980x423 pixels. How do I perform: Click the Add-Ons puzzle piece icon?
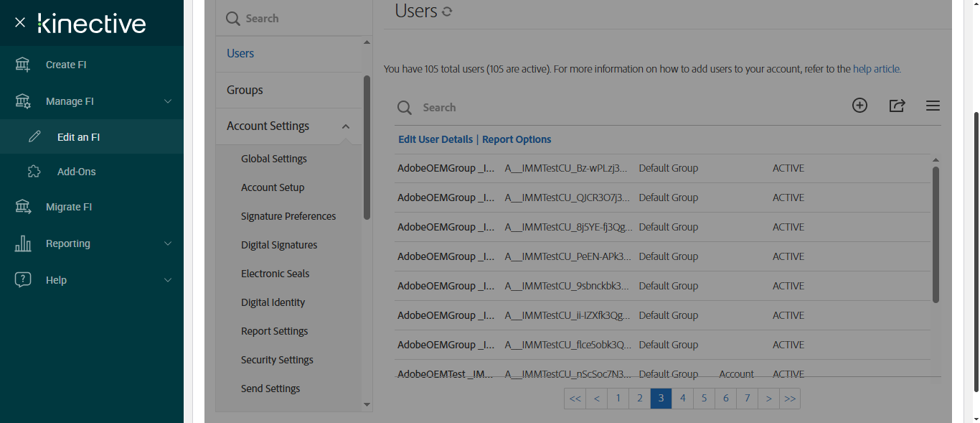pyautogui.click(x=34, y=172)
